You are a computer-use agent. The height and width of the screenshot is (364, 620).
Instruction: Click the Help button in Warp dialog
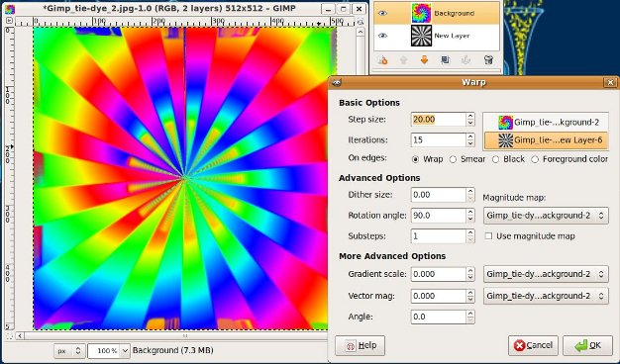pos(360,345)
